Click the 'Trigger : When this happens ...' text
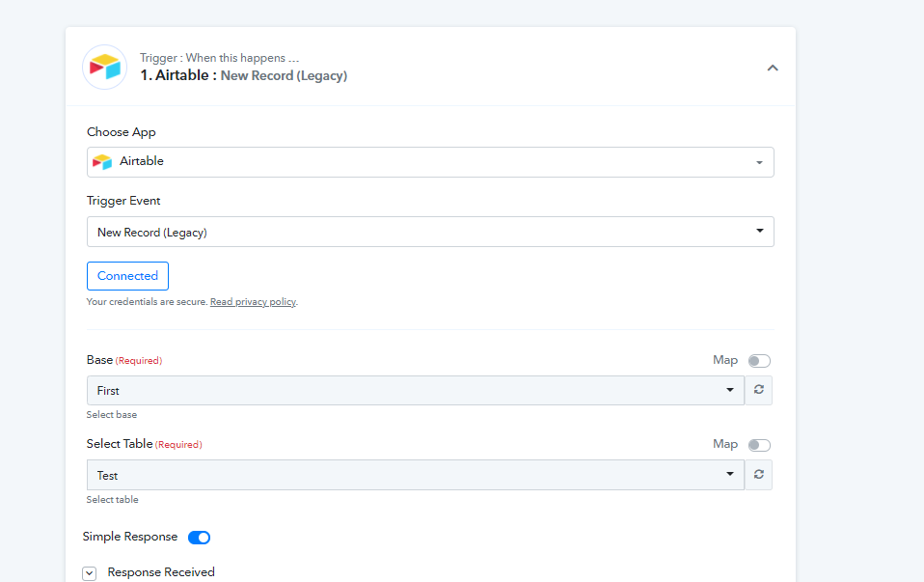 (x=219, y=58)
